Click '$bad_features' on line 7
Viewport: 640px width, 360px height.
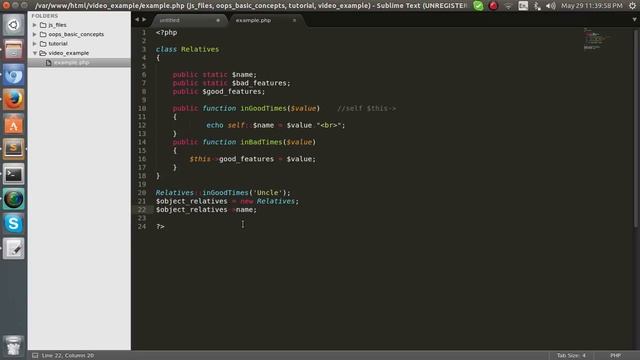coord(259,83)
